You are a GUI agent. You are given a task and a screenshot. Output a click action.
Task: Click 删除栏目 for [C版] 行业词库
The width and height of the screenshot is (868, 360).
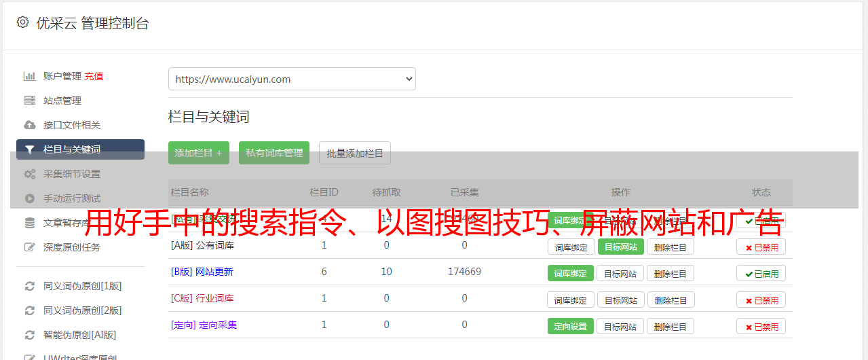click(x=671, y=300)
